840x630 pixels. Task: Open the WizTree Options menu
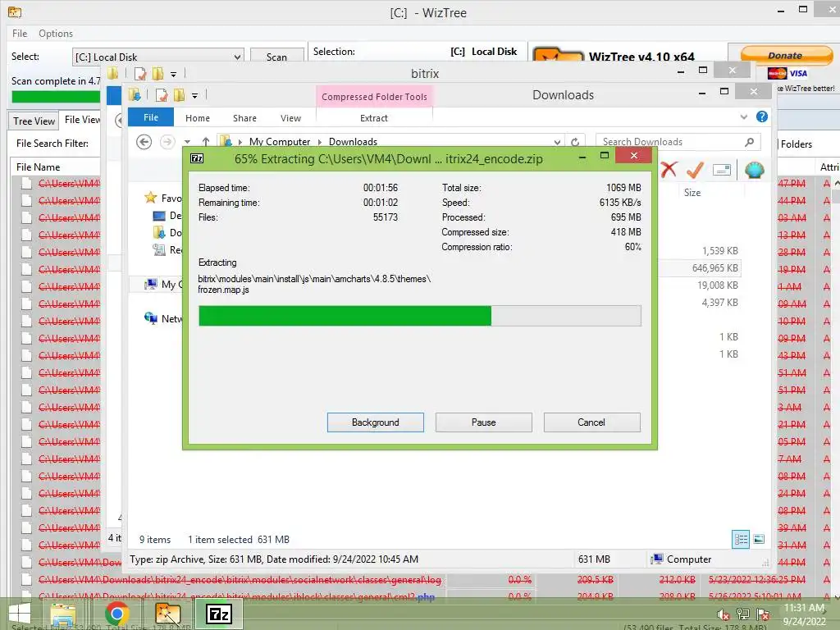pos(56,33)
